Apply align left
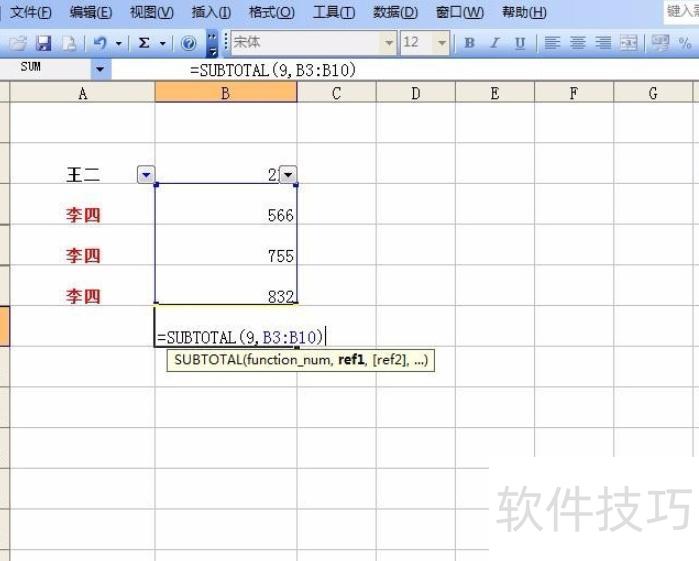 pos(552,43)
